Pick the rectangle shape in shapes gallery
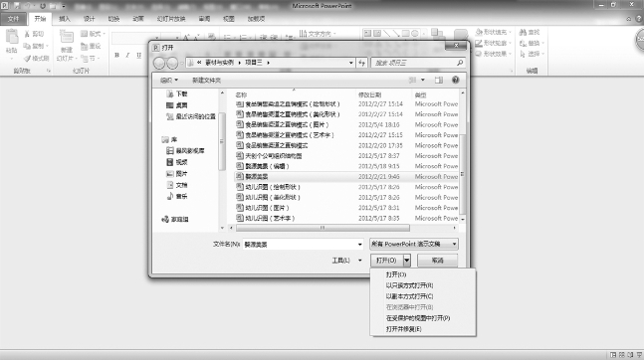Viewport: 644px width, 360px height. (x=405, y=34)
